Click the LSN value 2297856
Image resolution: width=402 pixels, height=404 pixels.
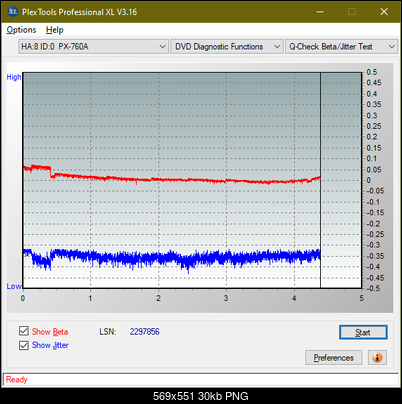coord(145,332)
